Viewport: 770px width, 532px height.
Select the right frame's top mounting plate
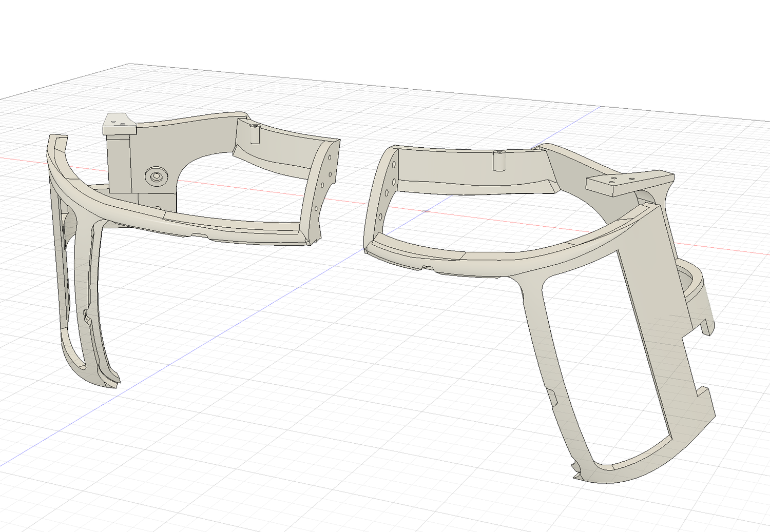[629, 183]
